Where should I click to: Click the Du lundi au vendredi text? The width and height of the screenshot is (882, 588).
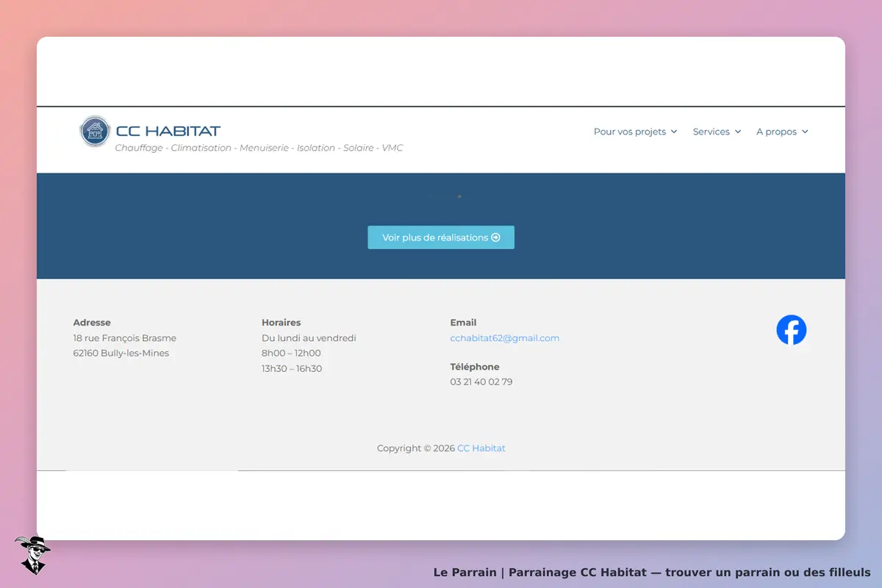(309, 338)
